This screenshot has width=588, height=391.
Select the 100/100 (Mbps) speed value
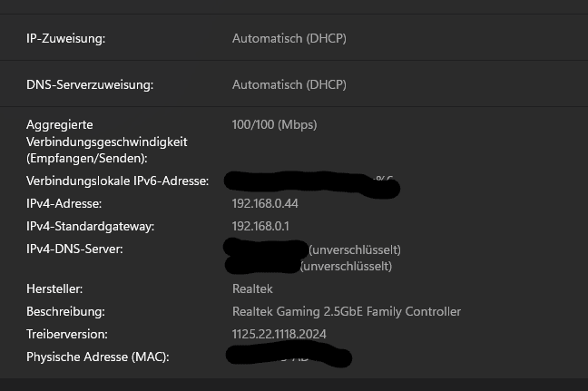[274, 124]
